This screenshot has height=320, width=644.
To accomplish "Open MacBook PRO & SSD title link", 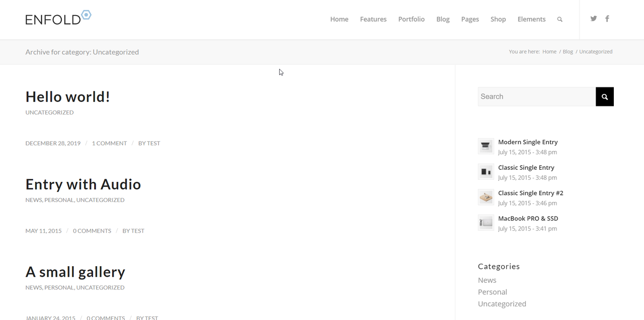I will tap(528, 219).
